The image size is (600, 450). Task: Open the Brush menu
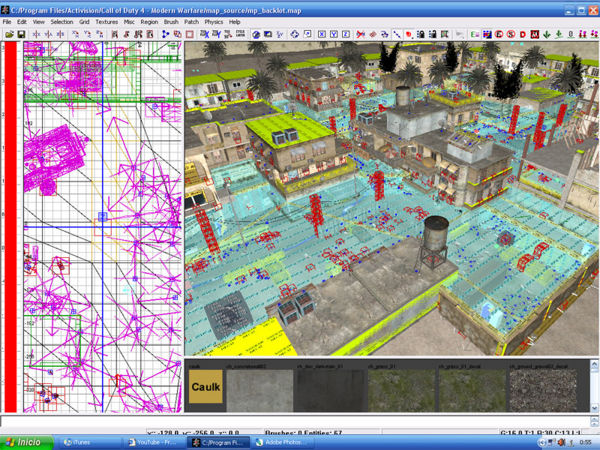coord(171,22)
